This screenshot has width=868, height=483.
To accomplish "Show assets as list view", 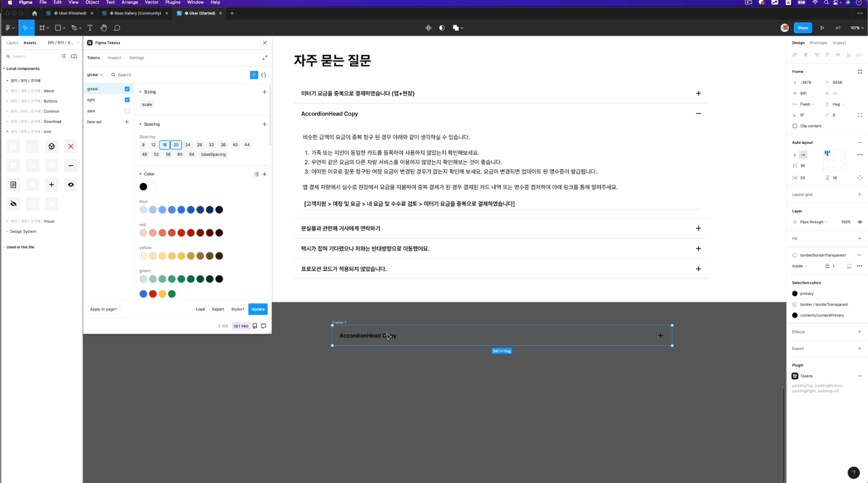I will point(64,56).
